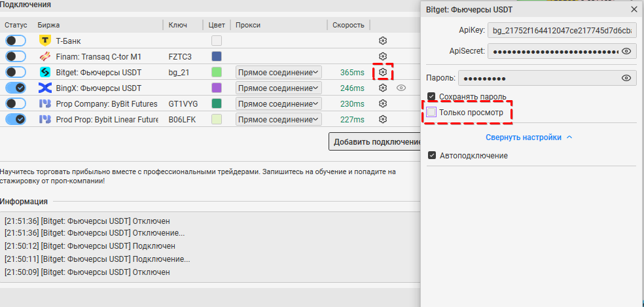Select key cell GT1VYG

tap(183, 104)
